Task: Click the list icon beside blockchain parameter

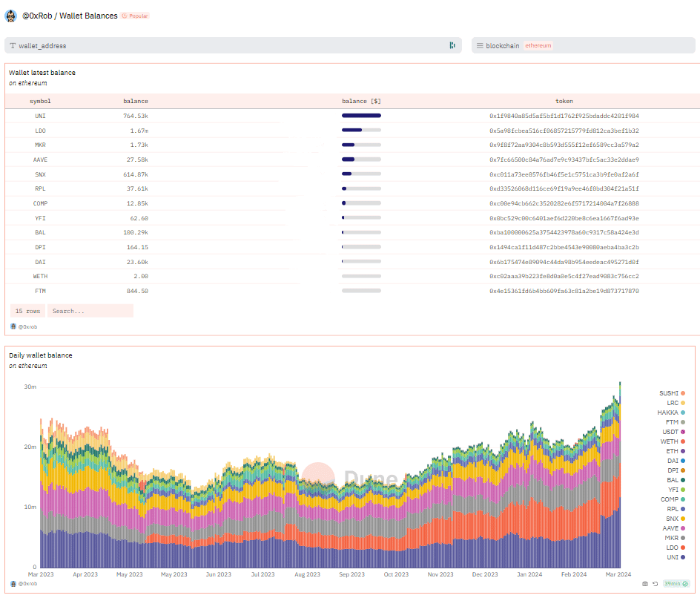Action: pos(480,45)
